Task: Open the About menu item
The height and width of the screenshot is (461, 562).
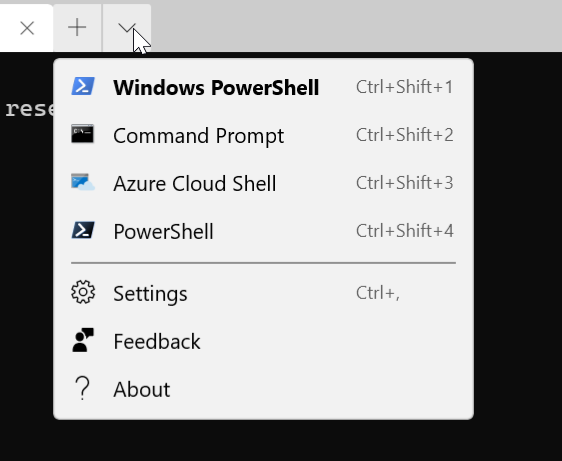Action: [x=263, y=389]
